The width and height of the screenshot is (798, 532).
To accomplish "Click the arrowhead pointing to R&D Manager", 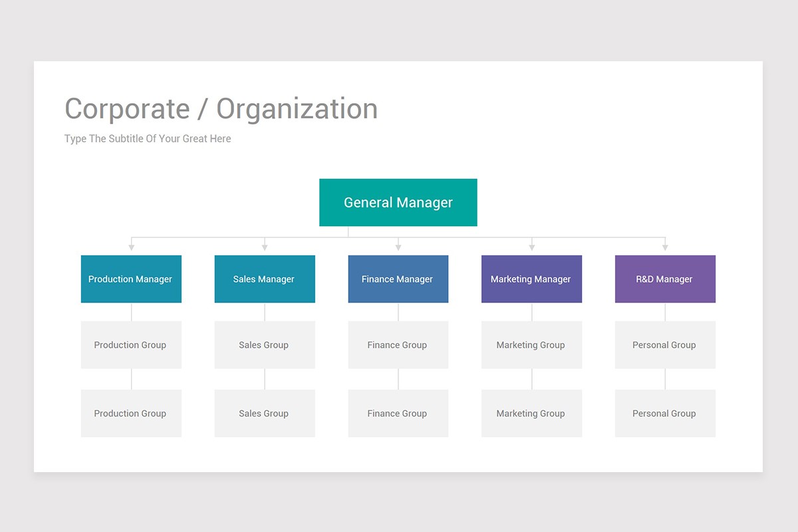I will coord(665,247).
